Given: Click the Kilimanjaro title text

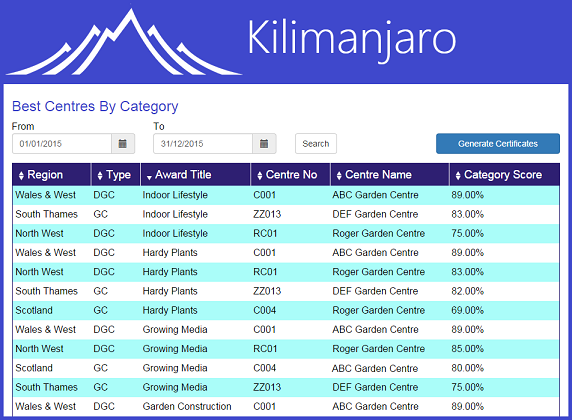Looking at the screenshot, I should click(352, 39).
